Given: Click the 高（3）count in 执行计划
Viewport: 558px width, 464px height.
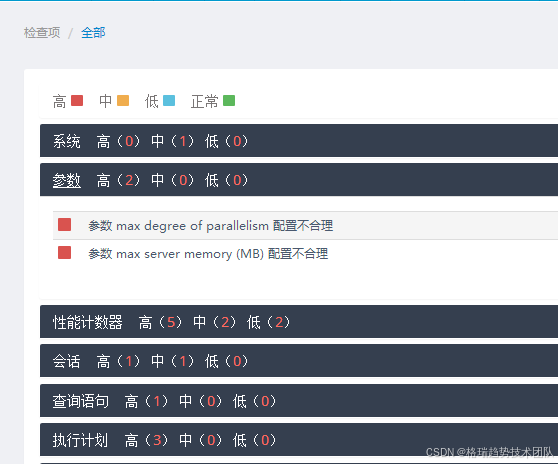Looking at the screenshot, I should [147, 440].
